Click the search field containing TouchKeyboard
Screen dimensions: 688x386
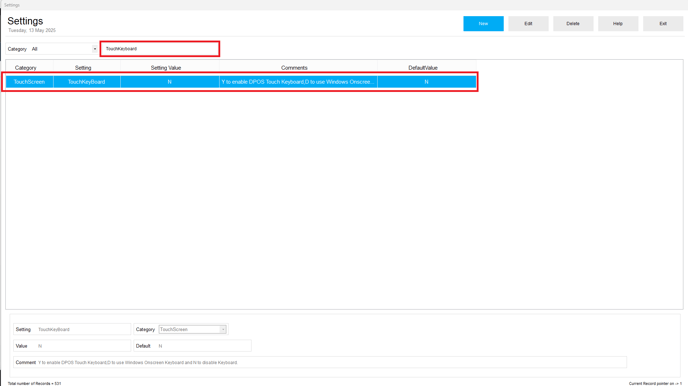(x=160, y=49)
